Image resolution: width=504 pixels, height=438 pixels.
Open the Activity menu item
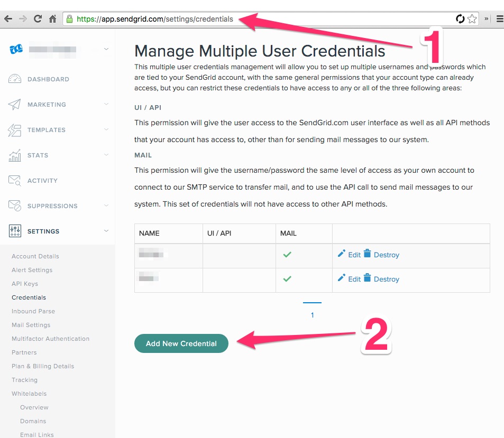(x=42, y=181)
